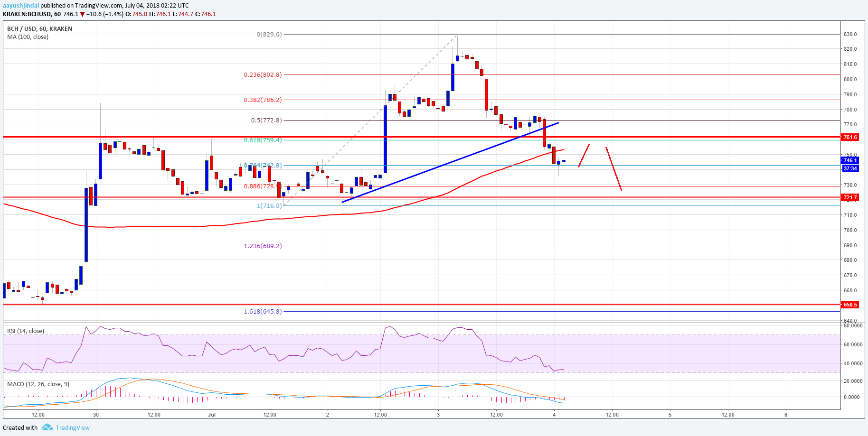
Task: Click the red 761.6 price tag
Action: click(849, 138)
